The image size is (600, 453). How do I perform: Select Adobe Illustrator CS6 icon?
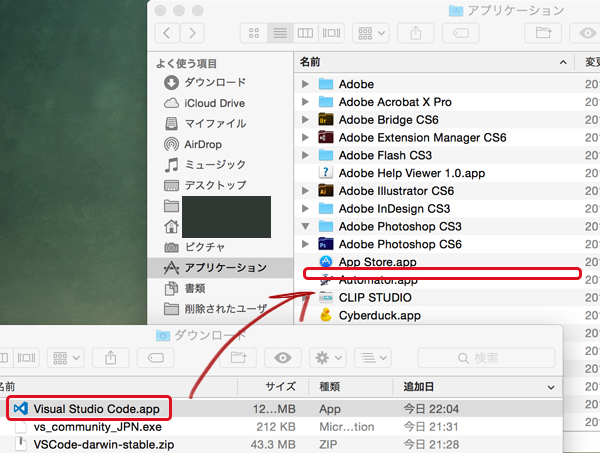pyautogui.click(x=326, y=191)
